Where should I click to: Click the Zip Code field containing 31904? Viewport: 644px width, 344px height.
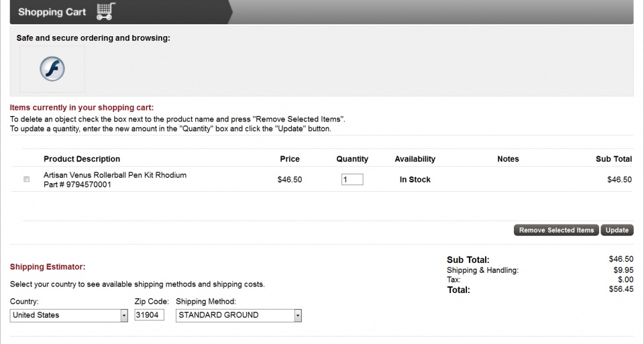click(149, 315)
